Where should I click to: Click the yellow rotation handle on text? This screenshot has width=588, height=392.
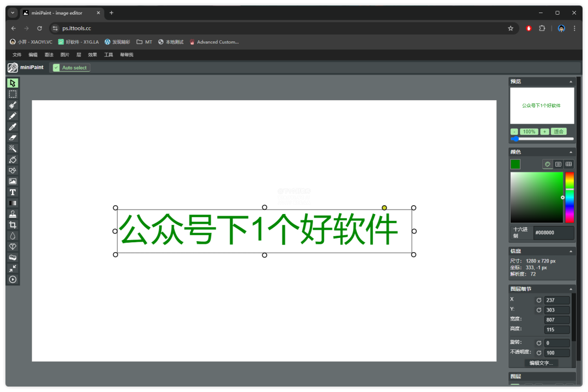click(384, 208)
